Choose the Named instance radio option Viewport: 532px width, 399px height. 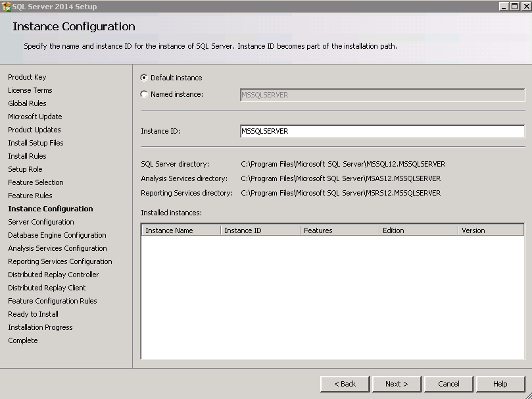click(x=144, y=94)
